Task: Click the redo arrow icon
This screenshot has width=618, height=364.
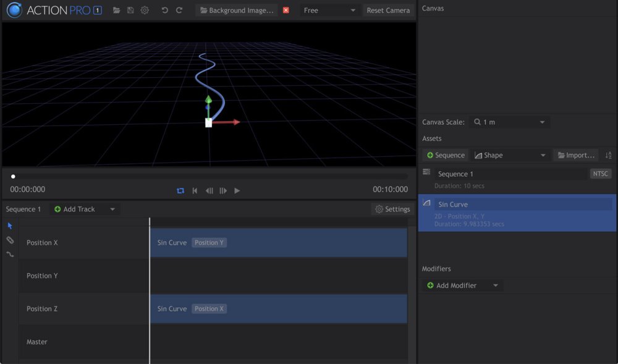Action: (179, 11)
